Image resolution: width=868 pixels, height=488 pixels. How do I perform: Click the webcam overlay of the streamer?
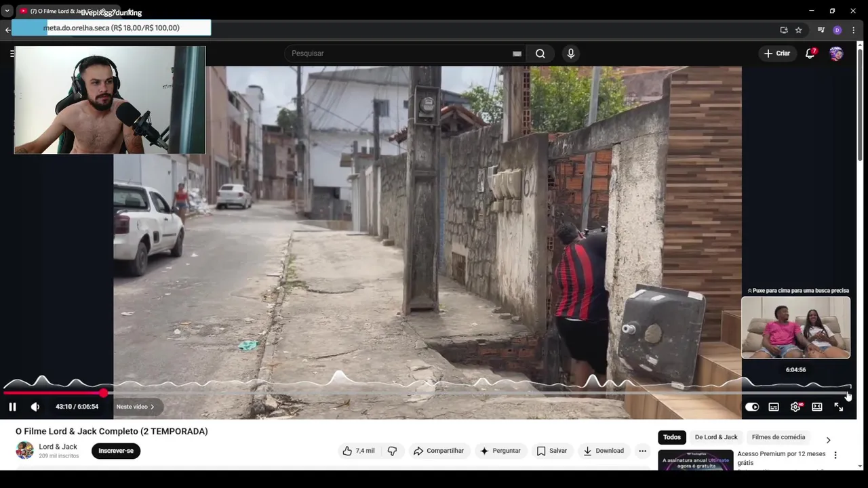click(110, 100)
